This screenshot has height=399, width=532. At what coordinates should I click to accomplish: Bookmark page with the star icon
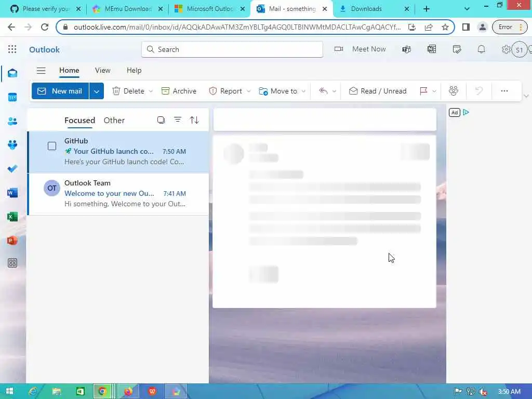(445, 27)
